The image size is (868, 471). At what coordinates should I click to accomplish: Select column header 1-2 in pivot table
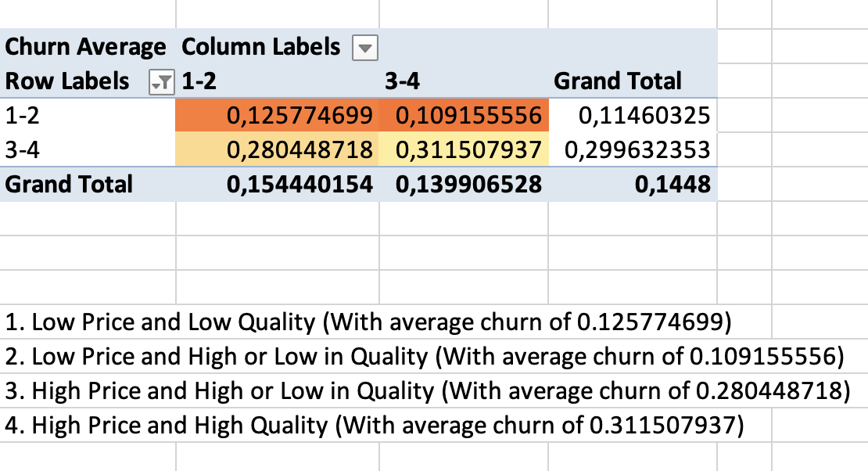pos(278,81)
